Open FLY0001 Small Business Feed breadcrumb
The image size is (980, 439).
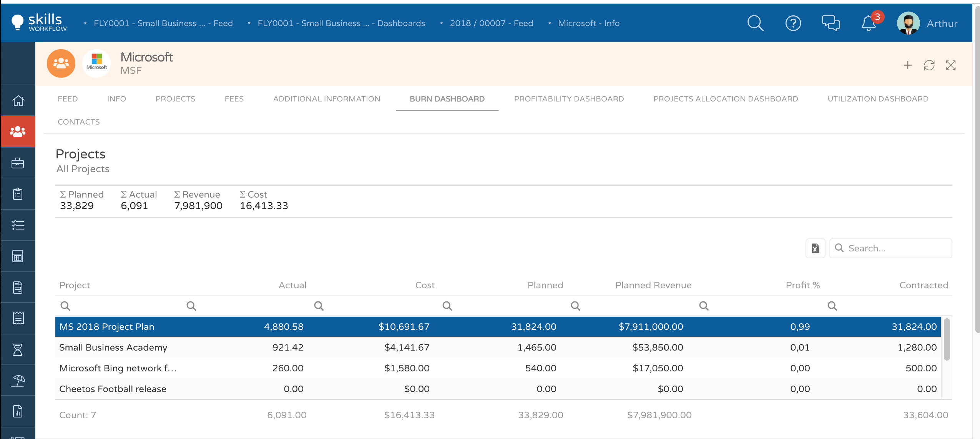click(163, 23)
